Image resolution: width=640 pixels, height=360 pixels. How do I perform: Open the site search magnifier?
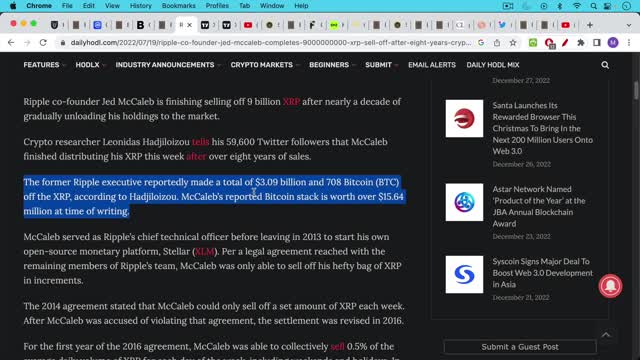point(605,65)
